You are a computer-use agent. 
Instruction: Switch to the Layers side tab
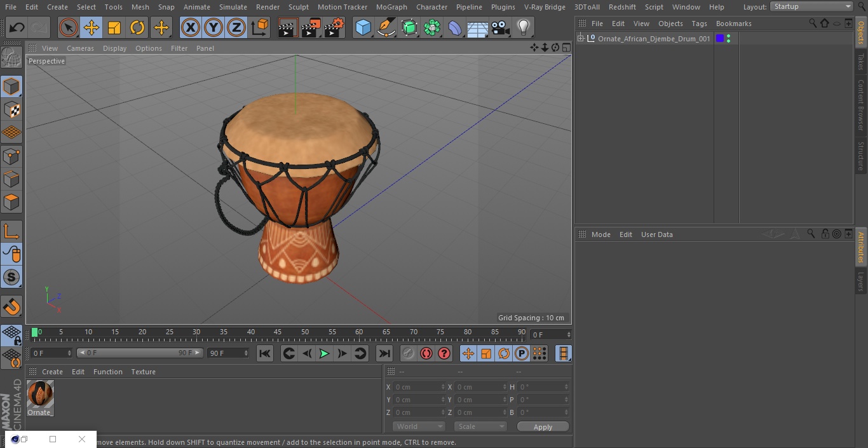click(x=861, y=281)
